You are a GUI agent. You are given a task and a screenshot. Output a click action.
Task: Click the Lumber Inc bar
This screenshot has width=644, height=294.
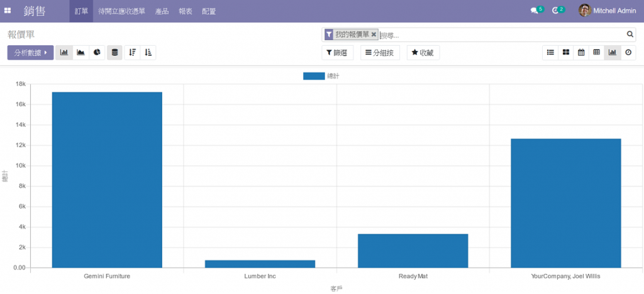coord(260,264)
